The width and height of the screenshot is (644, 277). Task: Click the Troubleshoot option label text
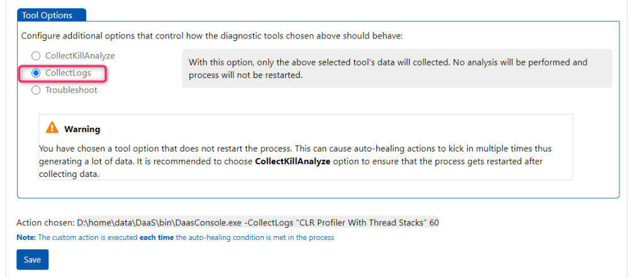(71, 90)
